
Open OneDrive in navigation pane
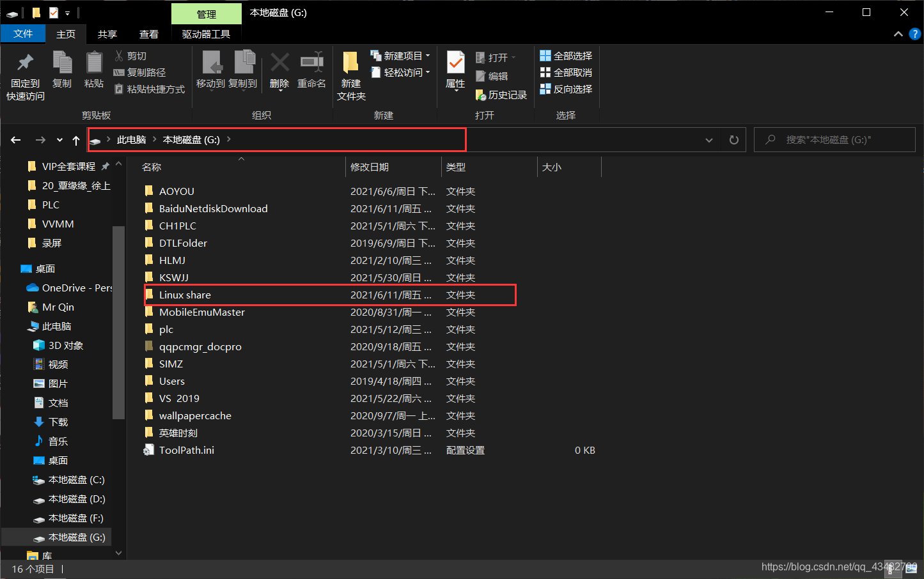(68, 288)
